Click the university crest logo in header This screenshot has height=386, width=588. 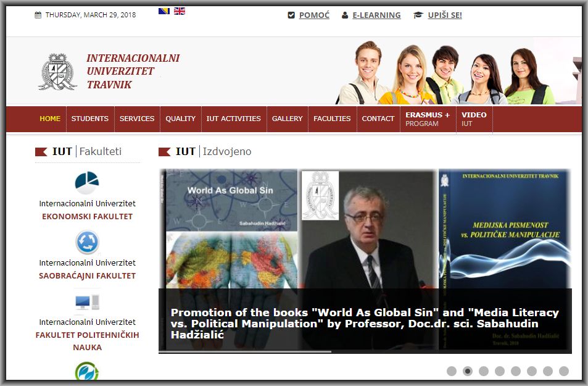click(x=57, y=72)
